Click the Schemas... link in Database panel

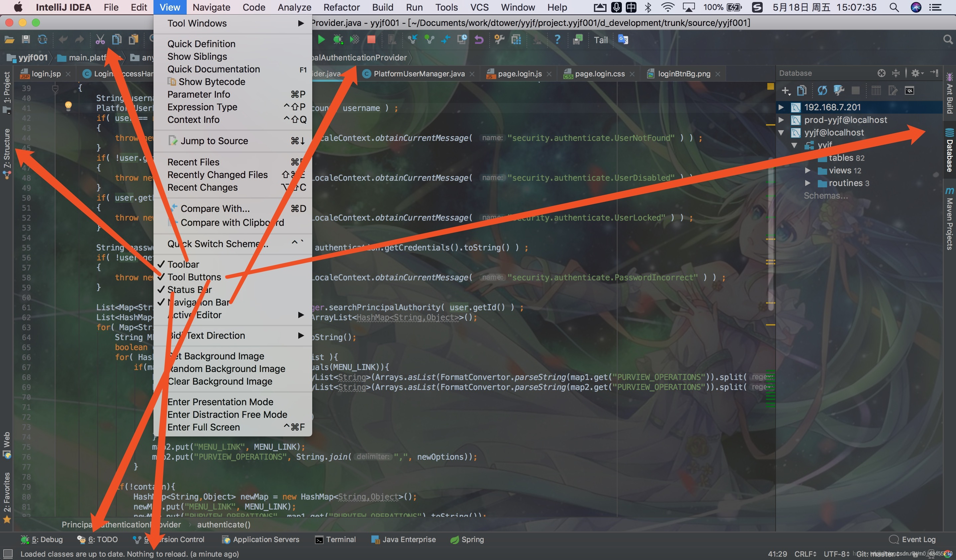click(x=825, y=196)
